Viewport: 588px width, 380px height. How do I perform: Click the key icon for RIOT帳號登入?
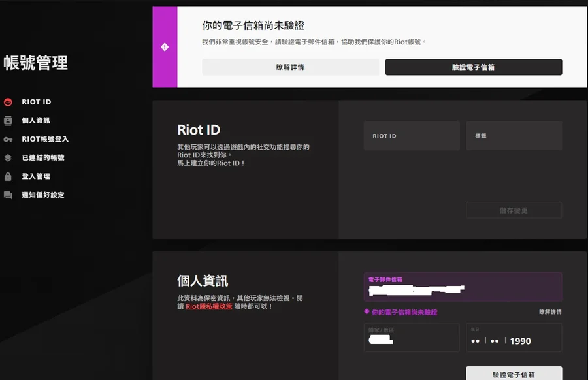pos(8,139)
